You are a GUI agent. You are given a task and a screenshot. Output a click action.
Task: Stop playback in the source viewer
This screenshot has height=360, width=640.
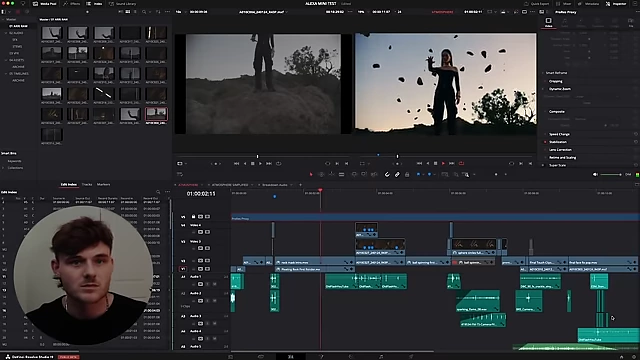pos(253,164)
